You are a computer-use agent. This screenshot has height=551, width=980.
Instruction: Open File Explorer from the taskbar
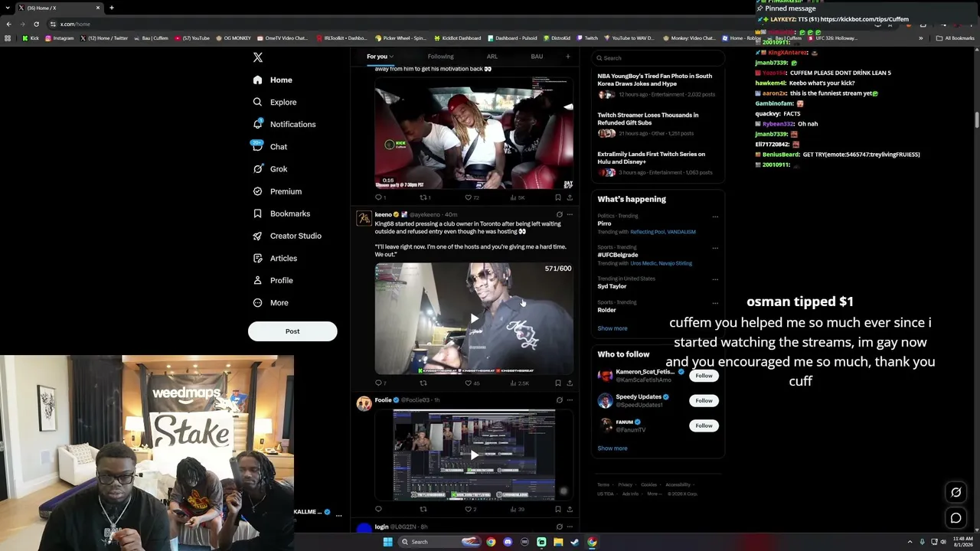click(x=558, y=542)
